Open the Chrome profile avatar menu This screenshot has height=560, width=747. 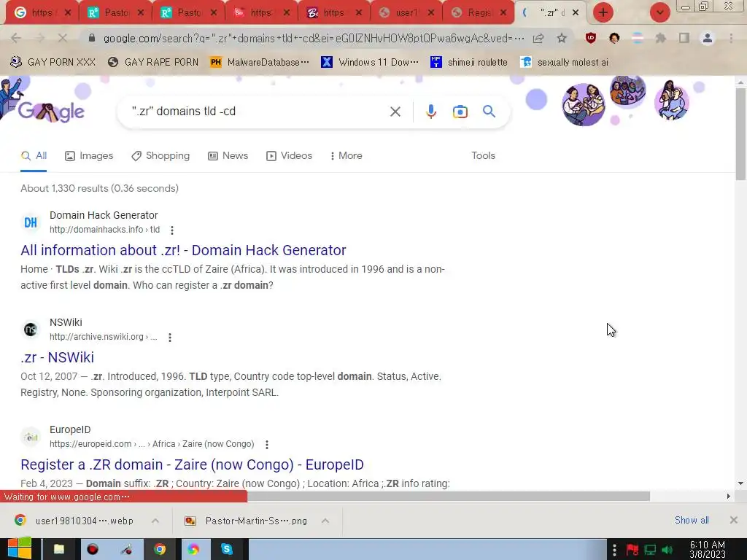pos(708,38)
